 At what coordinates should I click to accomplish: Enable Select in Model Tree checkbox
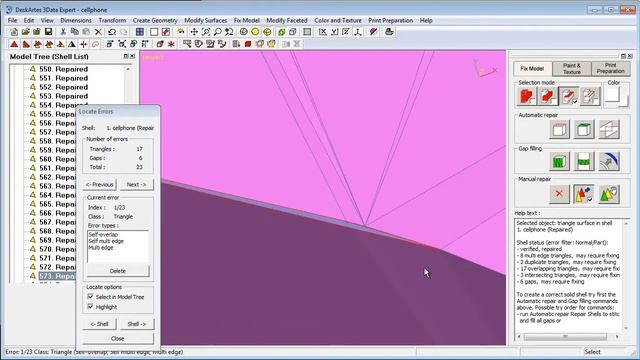click(91, 297)
